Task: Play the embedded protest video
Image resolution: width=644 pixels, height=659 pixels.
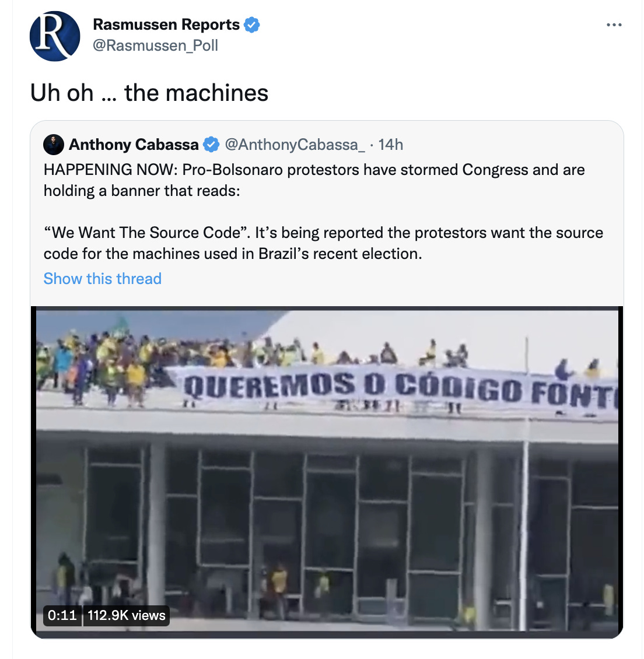Action: tap(327, 472)
